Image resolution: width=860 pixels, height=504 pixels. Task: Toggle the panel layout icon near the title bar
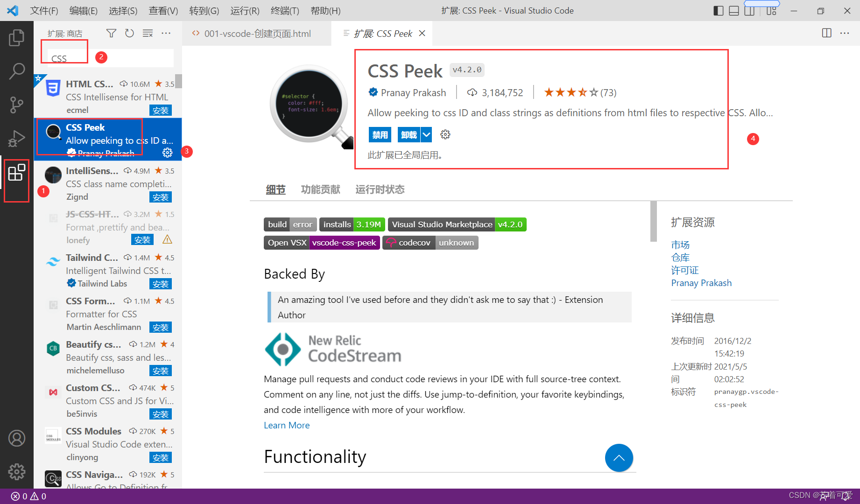click(733, 10)
